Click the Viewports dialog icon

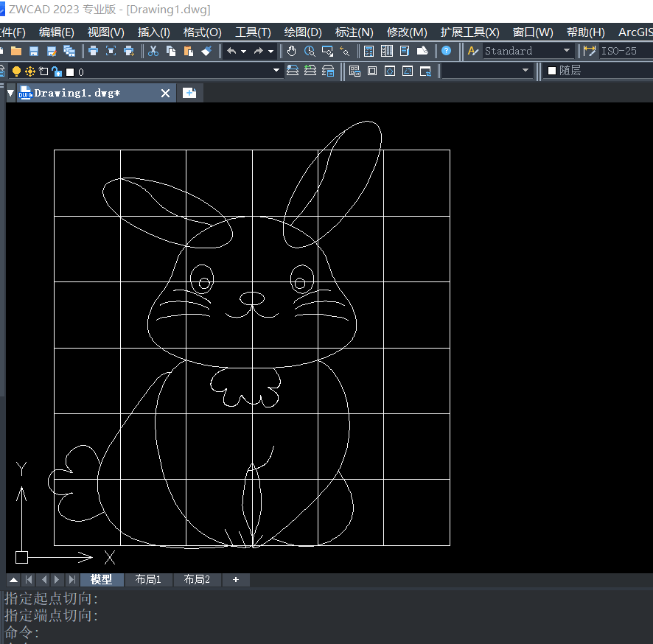(x=355, y=71)
